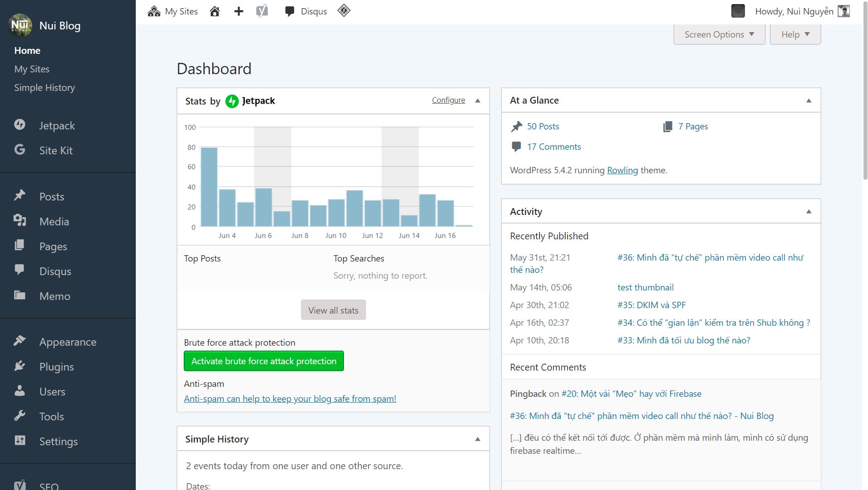
Task: Open the 7 Pages link
Action: pos(693,126)
